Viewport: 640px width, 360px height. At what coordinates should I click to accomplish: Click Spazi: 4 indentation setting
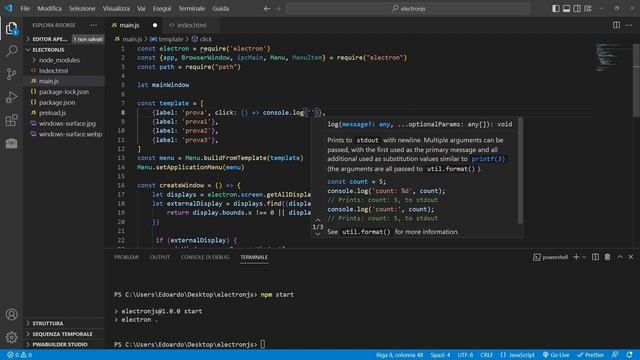pyautogui.click(x=440, y=355)
